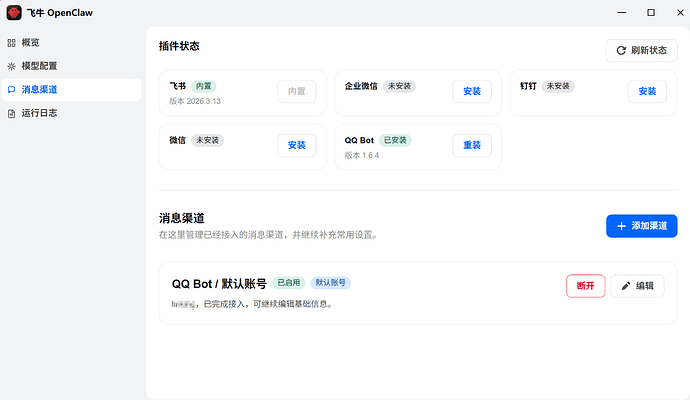
Task: Click the 未安装 badge next to 企业微信
Action: 399,86
